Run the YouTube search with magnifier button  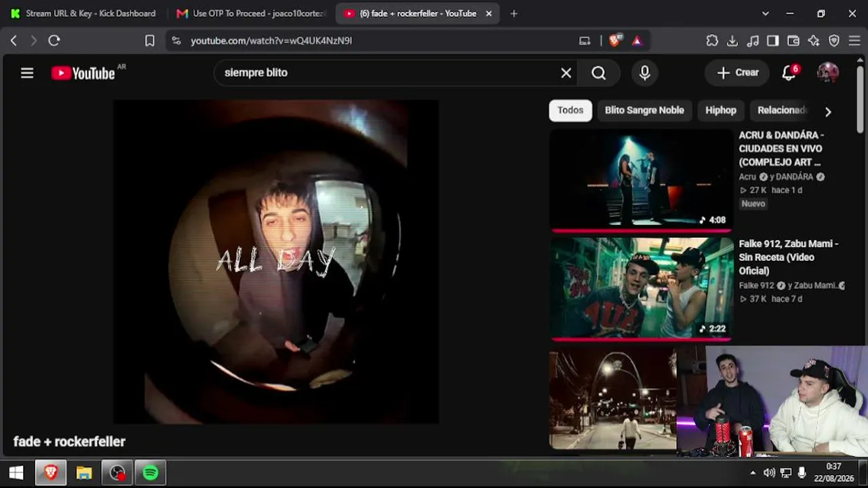[x=599, y=73]
